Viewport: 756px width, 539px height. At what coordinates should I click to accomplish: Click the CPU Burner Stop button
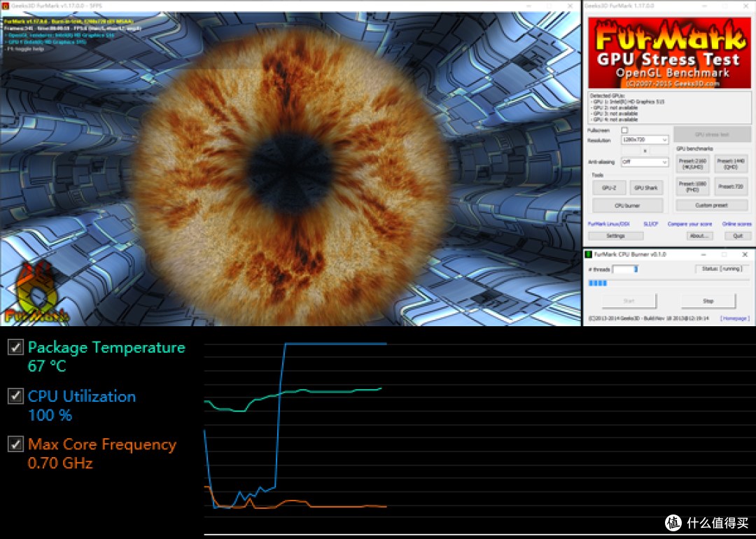708,301
